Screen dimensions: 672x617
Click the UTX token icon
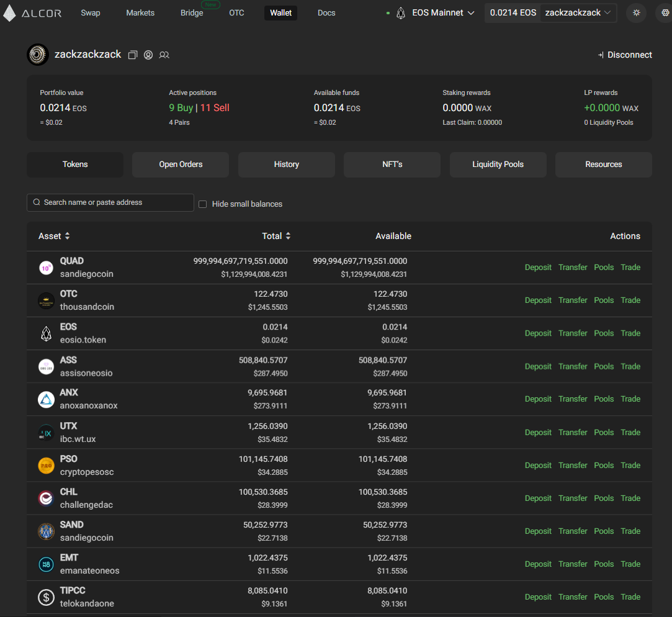pyautogui.click(x=47, y=433)
